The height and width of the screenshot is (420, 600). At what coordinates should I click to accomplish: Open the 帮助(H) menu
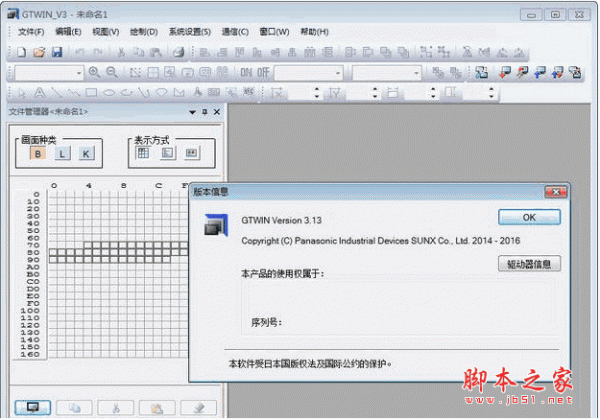tap(315, 32)
